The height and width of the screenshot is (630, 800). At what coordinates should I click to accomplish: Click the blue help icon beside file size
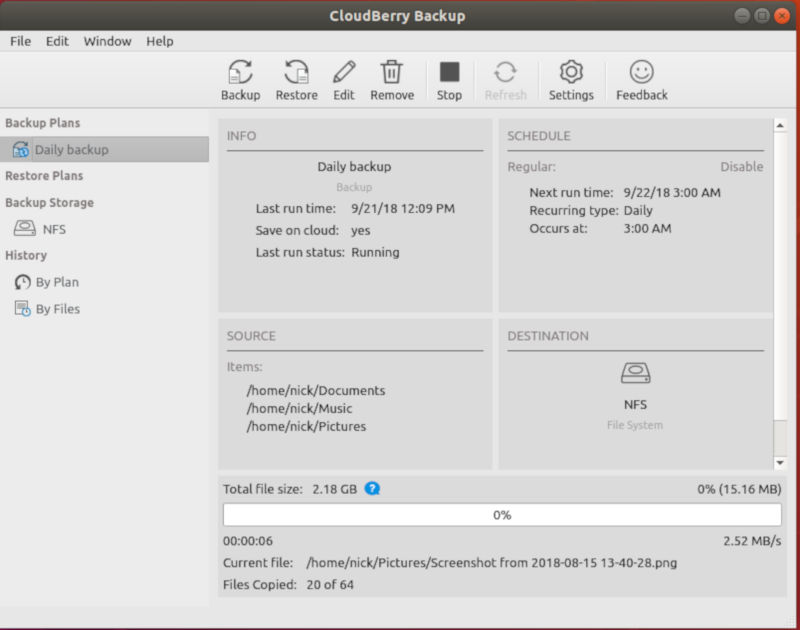[x=372, y=489]
